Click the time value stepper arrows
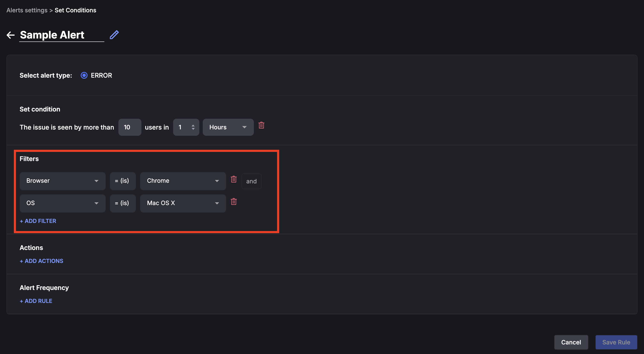 pyautogui.click(x=193, y=127)
